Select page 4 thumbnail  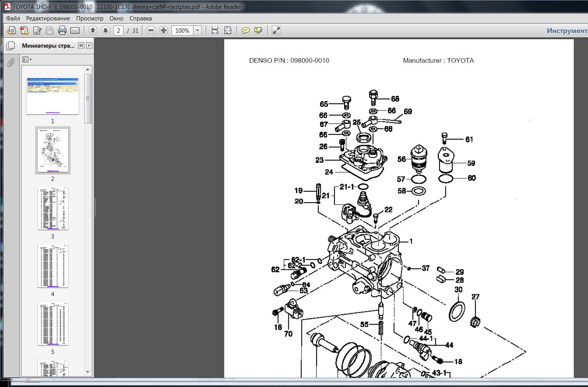point(53,266)
